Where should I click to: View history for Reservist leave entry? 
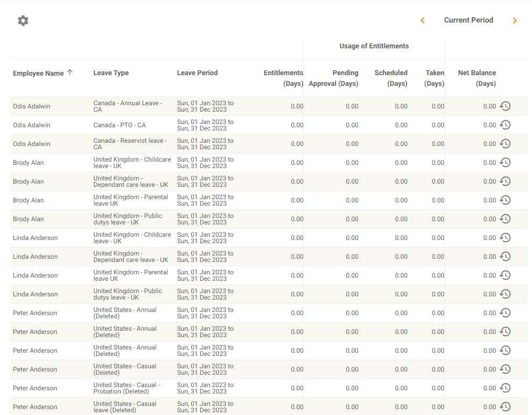click(x=505, y=144)
